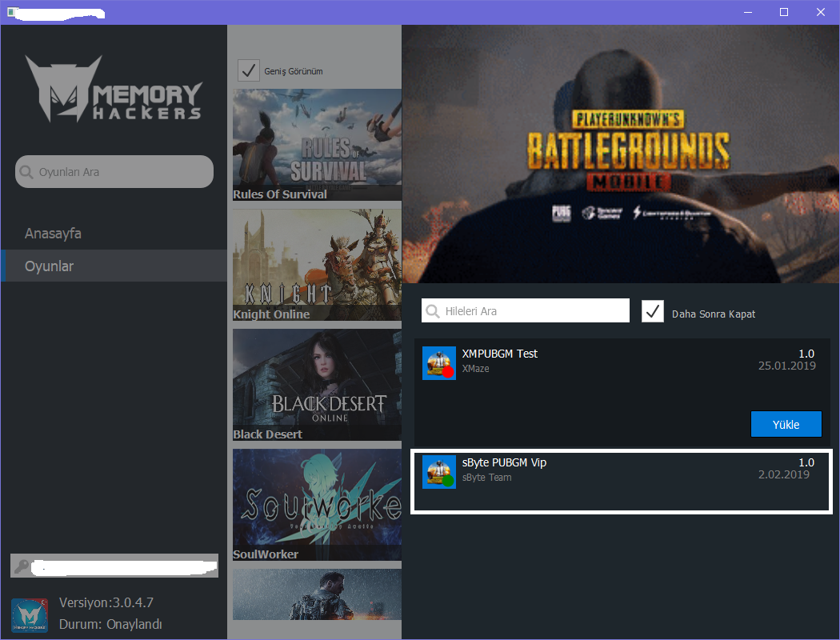840x640 pixels.
Task: Toggle the Daha Sonra Kapat checkbox
Action: point(653,311)
